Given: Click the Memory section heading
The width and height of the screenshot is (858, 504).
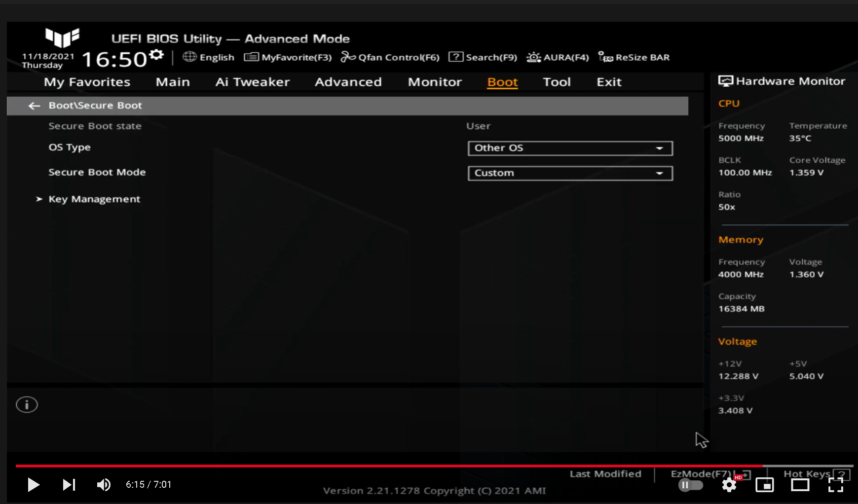Looking at the screenshot, I should click(741, 240).
